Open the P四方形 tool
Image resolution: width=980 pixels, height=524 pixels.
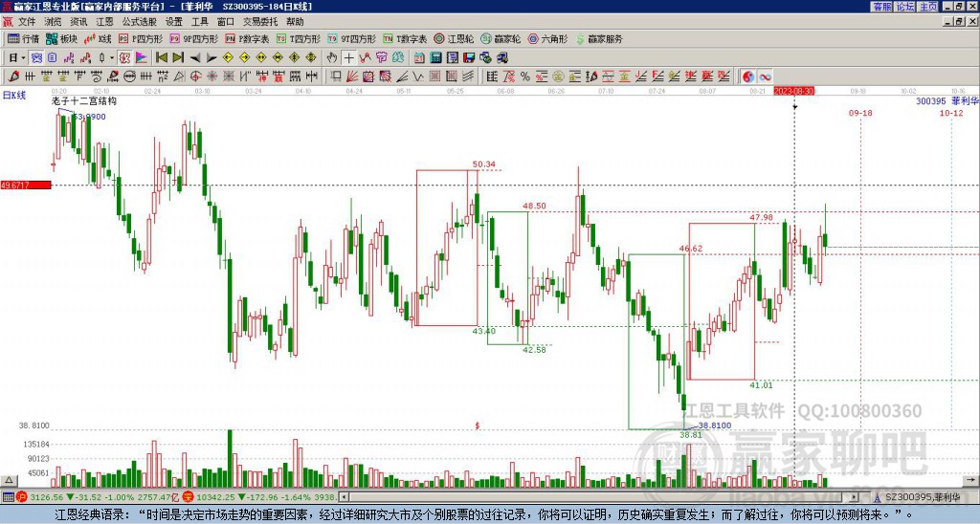[141, 38]
